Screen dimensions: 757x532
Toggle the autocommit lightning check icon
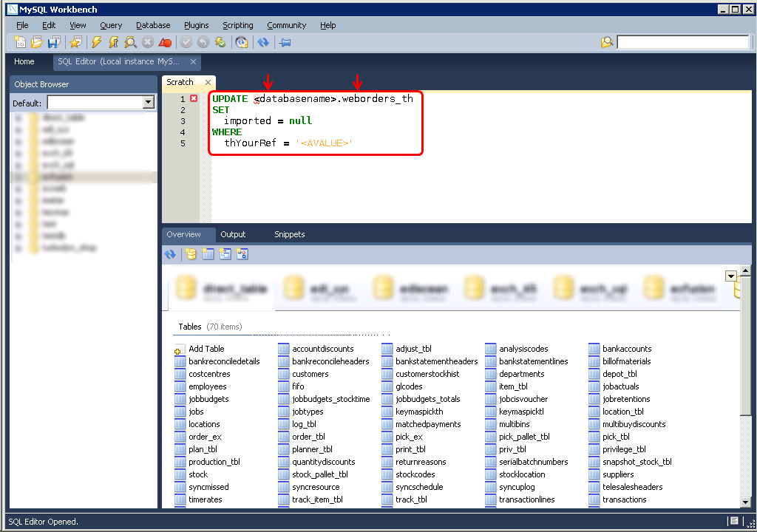pos(220,42)
